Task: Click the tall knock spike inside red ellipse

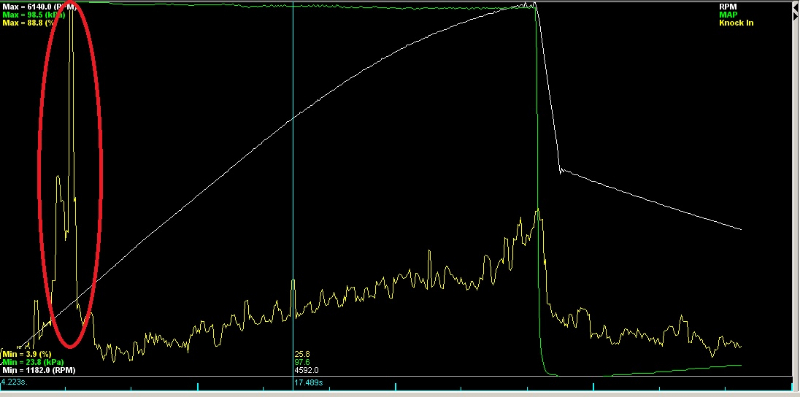Action: (71, 102)
